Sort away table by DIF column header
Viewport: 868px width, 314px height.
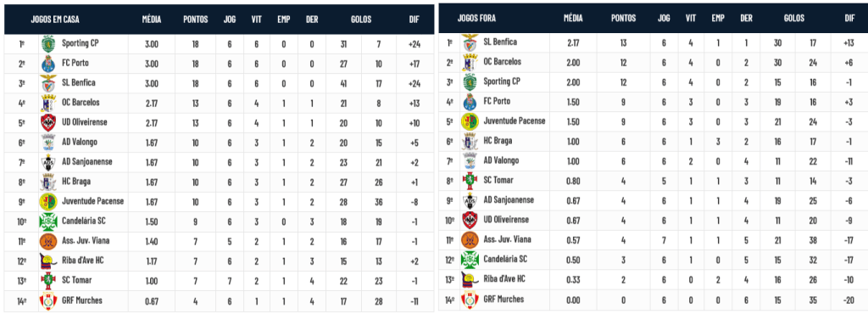(849, 19)
